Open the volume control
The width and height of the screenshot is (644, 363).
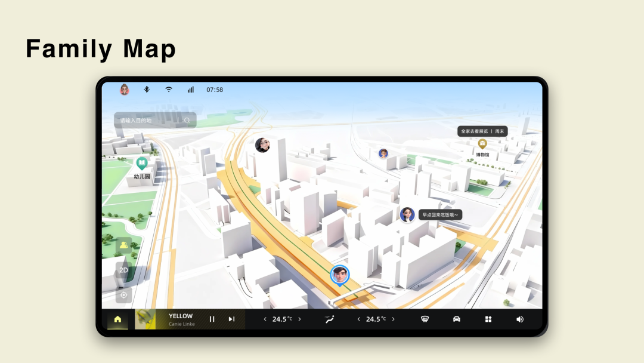[x=520, y=319]
